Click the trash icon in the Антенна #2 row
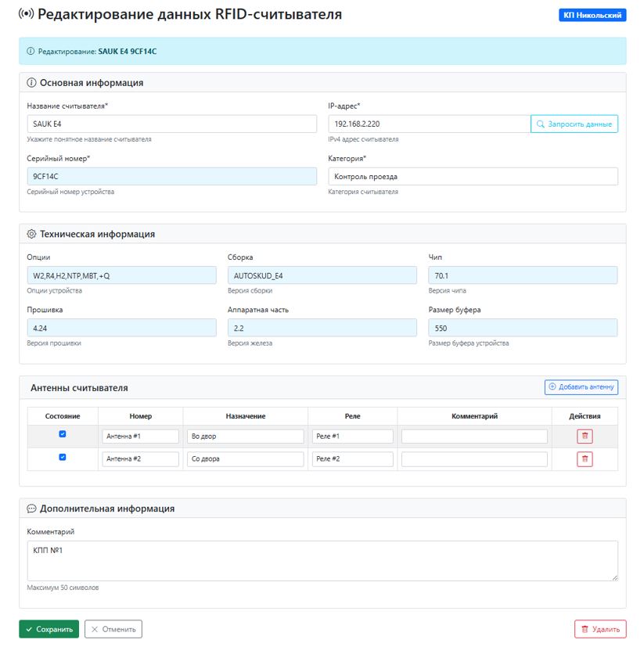 coord(585,459)
